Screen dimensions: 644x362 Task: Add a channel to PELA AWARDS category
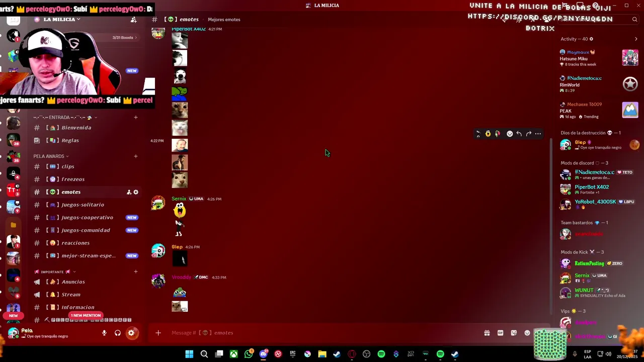point(136,156)
